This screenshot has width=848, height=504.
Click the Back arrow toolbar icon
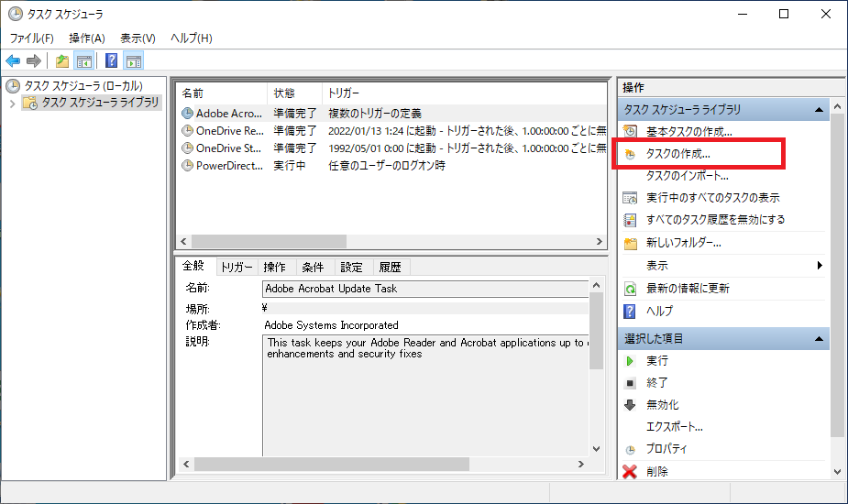pos(13,61)
